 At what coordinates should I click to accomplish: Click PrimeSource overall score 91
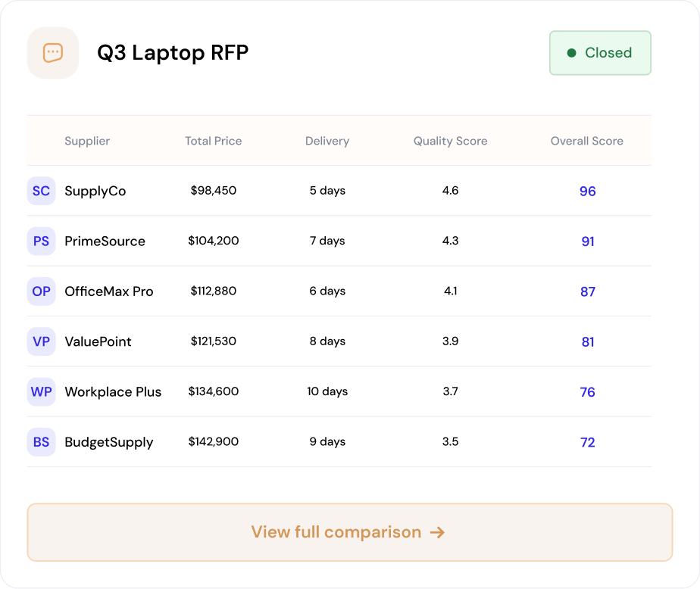(588, 242)
